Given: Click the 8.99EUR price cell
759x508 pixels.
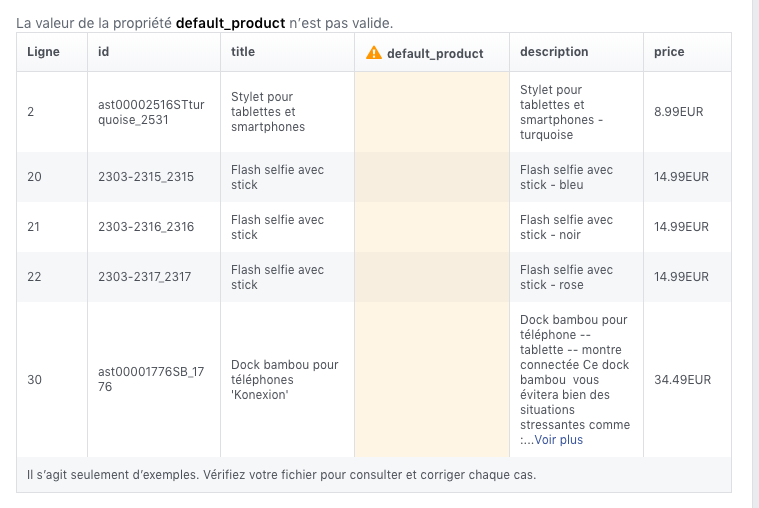Looking at the screenshot, I should 687,112.
